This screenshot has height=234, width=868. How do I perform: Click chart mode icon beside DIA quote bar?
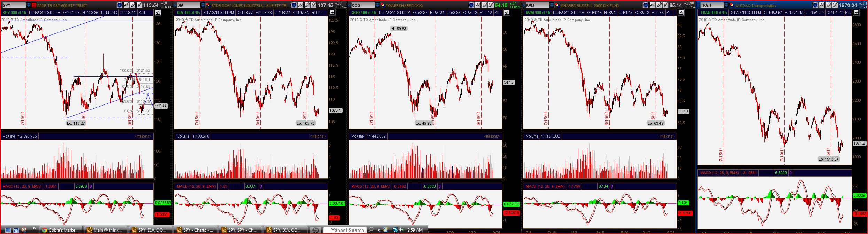[x=332, y=12]
